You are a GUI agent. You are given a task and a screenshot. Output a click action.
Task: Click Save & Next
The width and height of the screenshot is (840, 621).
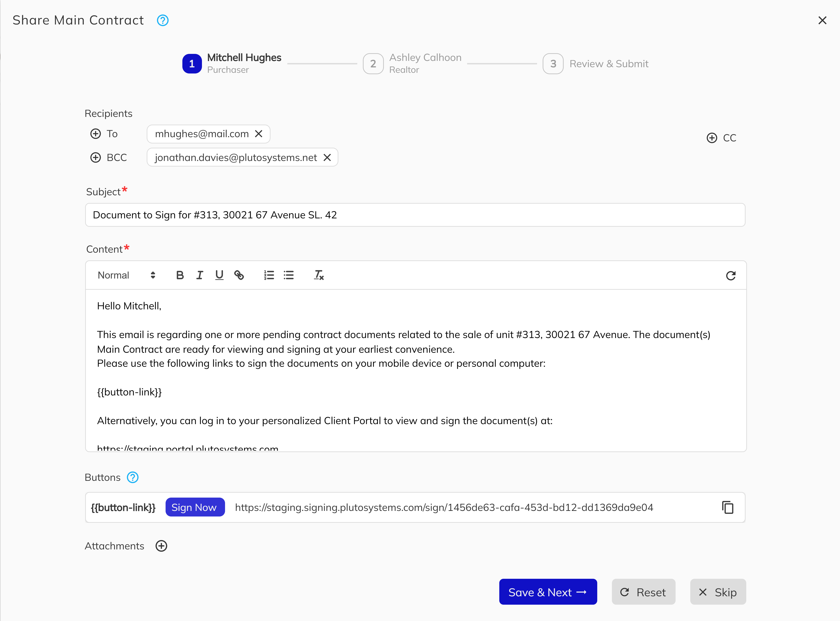pos(548,592)
